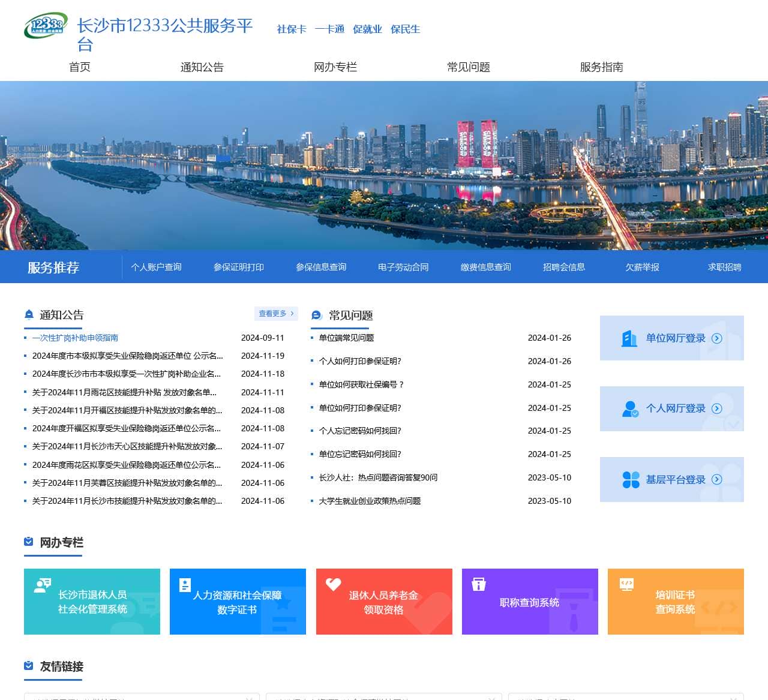The width and height of the screenshot is (768, 700).
Task: Open FAQ 单位如何打印参保证明?
Action: pos(360,408)
